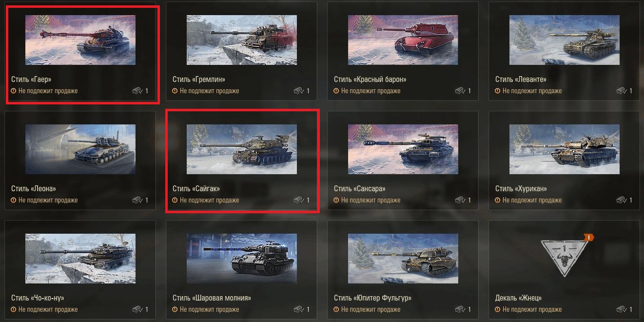Open the red tank Стиль «Красный барон» thumbnail
Image resolution: width=644 pixels, height=322 pixels.
[x=403, y=40]
